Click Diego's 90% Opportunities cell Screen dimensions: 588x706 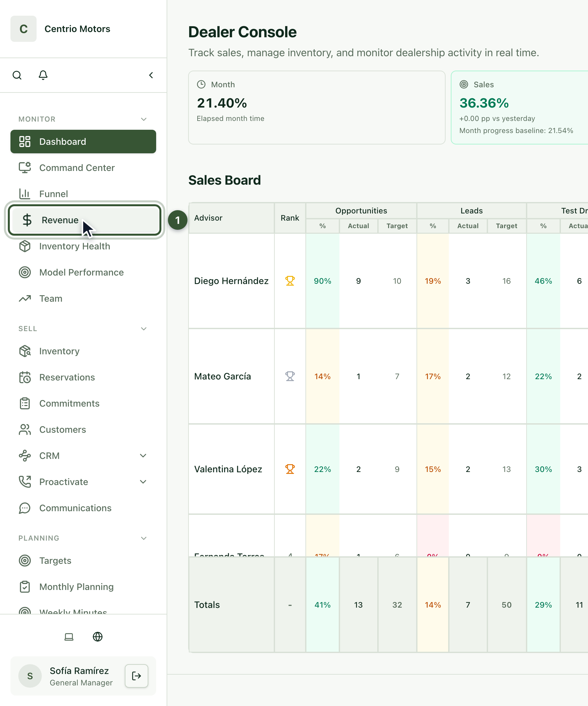[322, 281]
